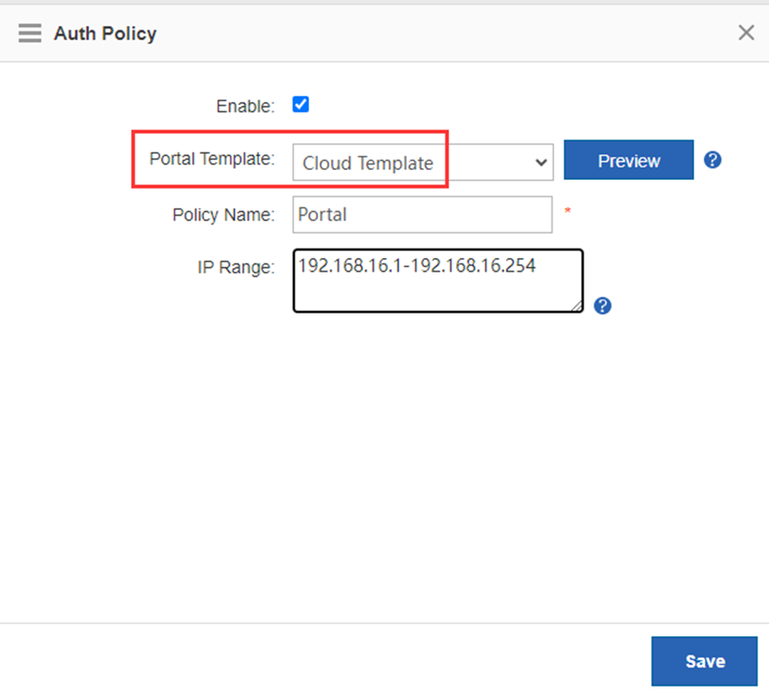Click the hamburger menu icon beside Auth Policy
The image size is (769, 700).
point(29,34)
